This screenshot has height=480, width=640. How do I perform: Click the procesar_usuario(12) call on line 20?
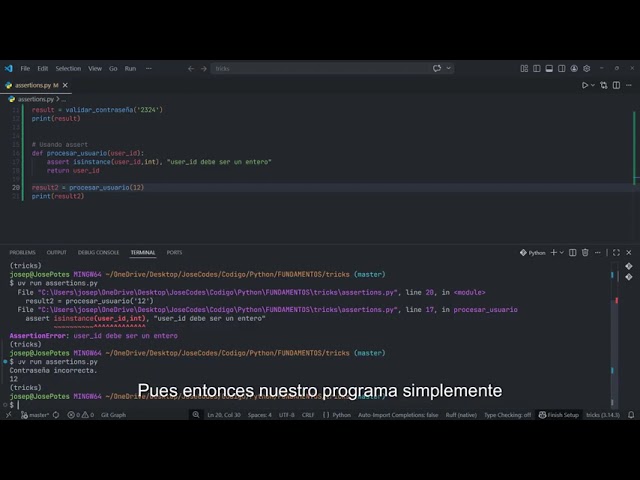point(107,187)
